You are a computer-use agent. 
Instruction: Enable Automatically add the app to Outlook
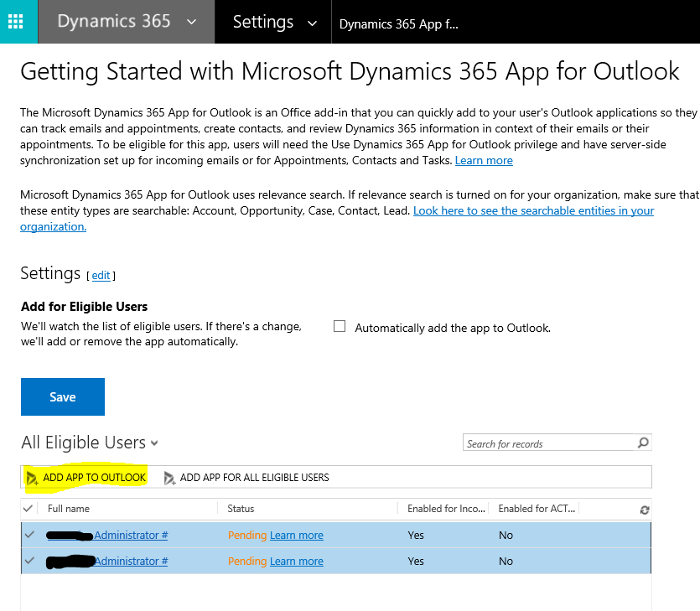(x=340, y=325)
